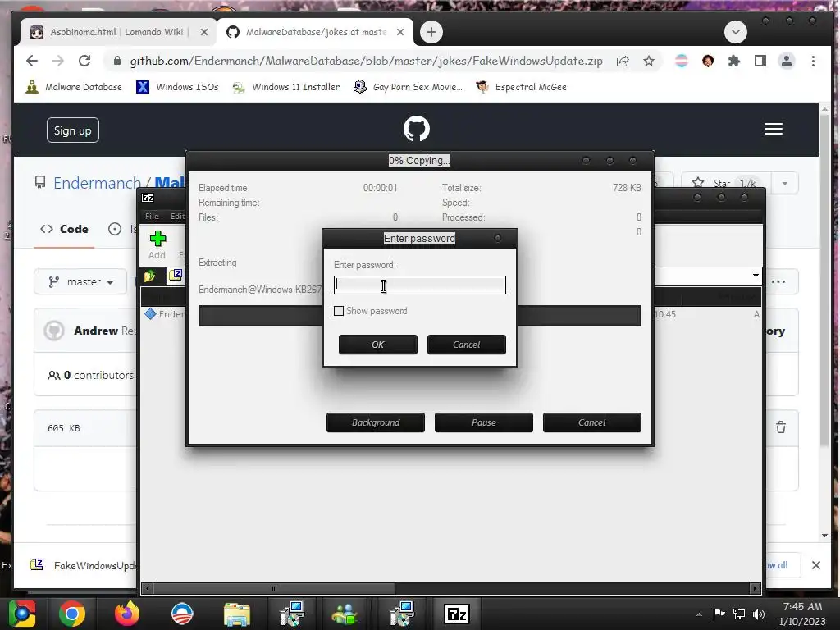
Task: Click 7-Zip scrollbar left arrow
Action: (x=148, y=588)
